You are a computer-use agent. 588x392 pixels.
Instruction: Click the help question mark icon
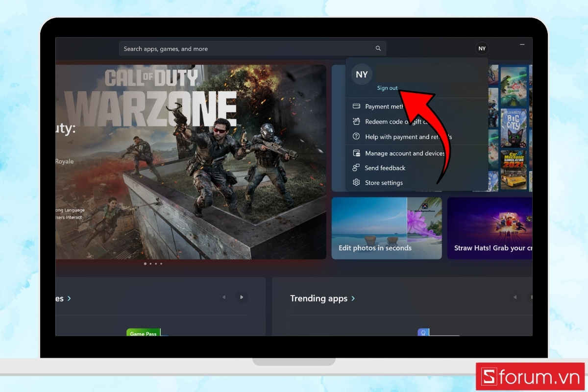356,137
